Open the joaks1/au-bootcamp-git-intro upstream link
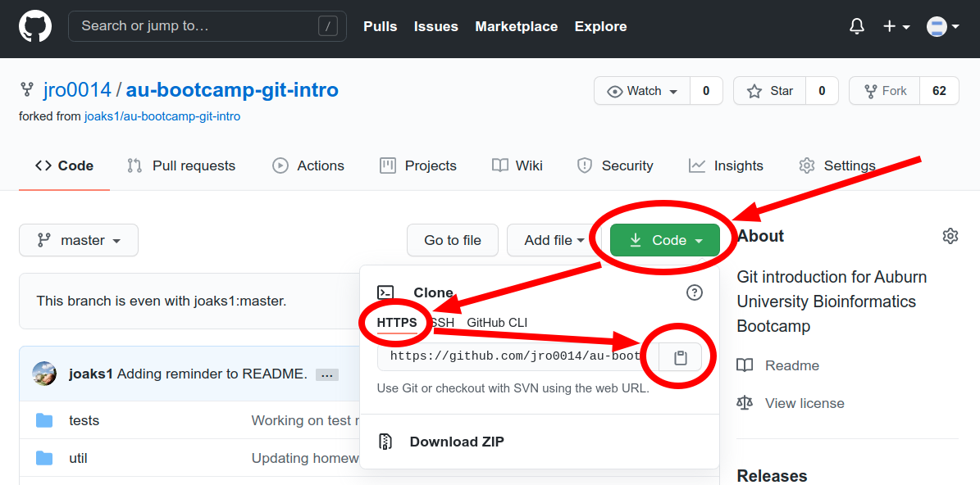This screenshot has height=485, width=980. click(x=162, y=116)
